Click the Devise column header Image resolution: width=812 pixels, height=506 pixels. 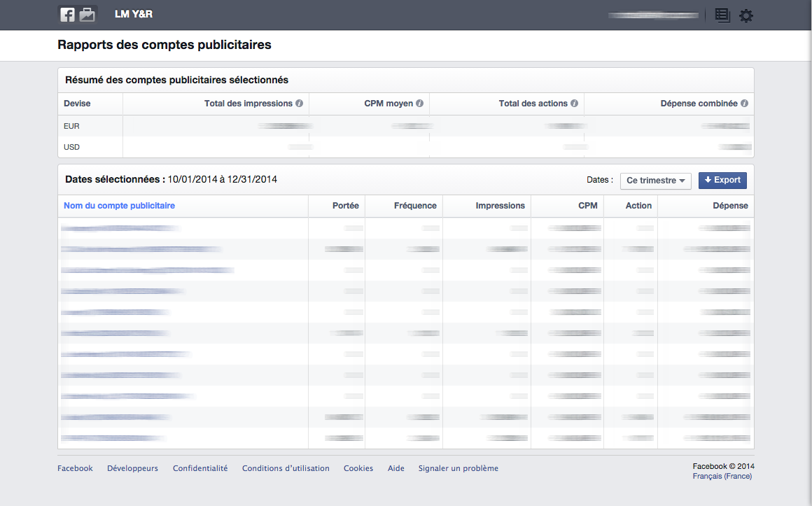(x=77, y=104)
